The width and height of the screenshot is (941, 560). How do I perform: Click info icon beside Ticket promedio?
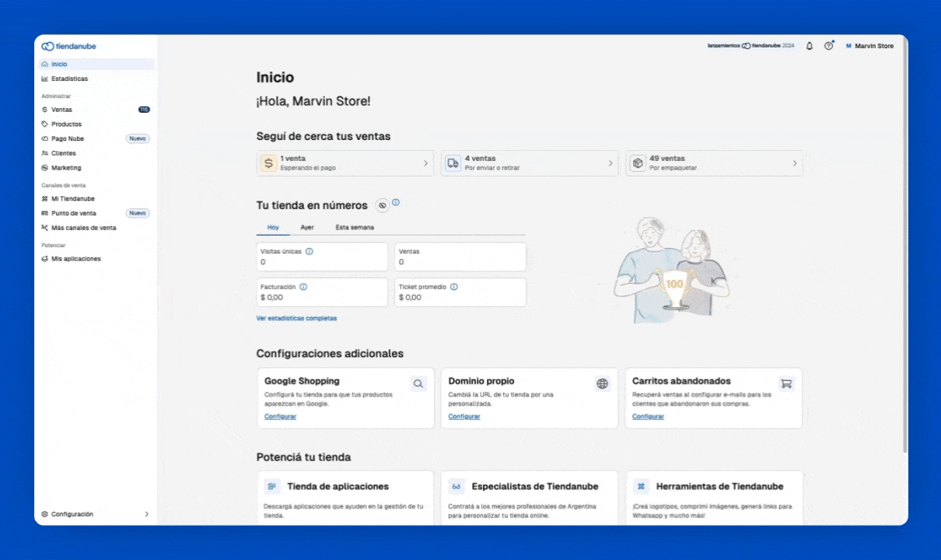click(x=453, y=286)
